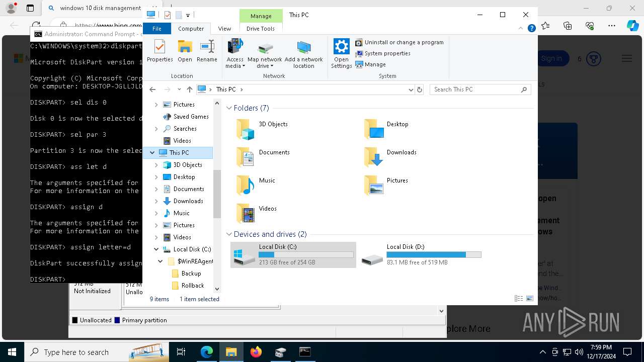644x362 pixels.
Task: Click the taskbar search box
Action: (97, 352)
